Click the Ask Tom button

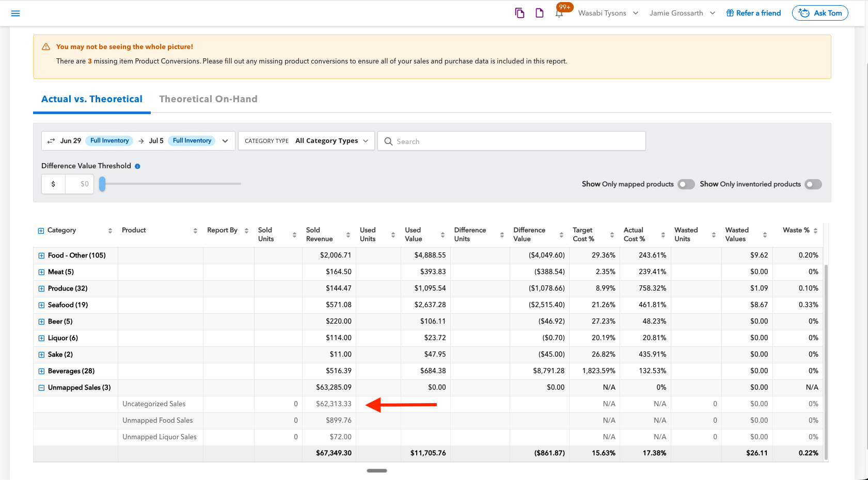pos(820,13)
